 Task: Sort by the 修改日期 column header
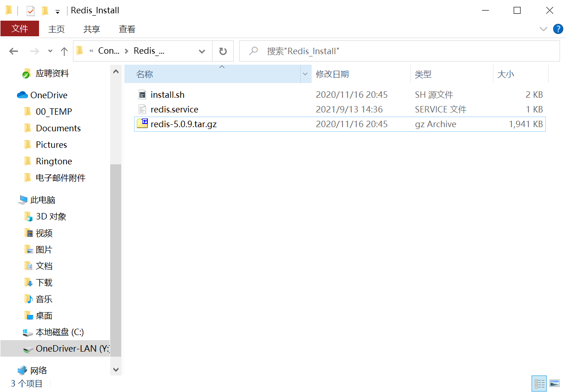pos(361,74)
